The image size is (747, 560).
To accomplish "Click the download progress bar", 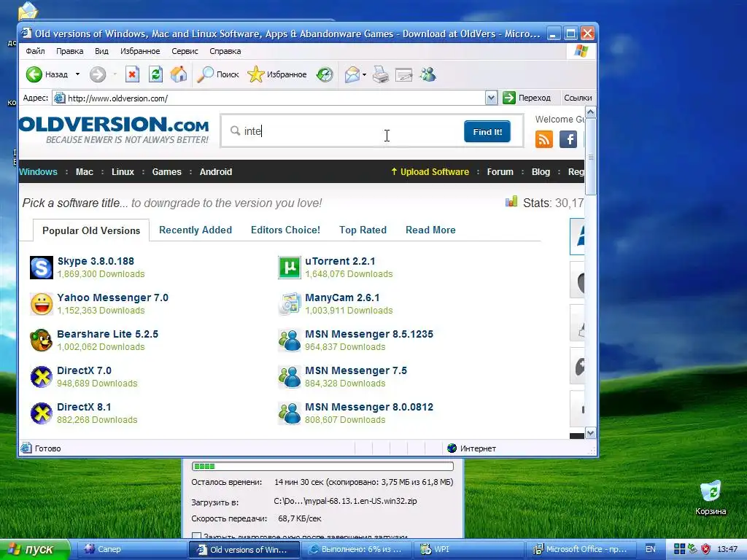I will point(322,466).
